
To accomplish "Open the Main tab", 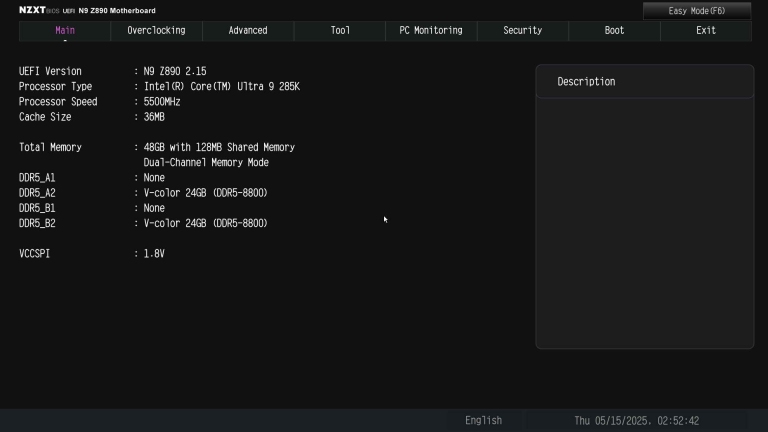I will 65,30.
